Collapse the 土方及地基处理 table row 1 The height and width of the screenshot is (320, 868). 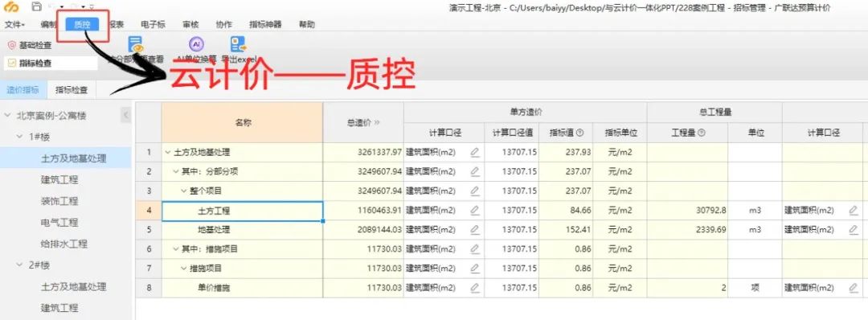point(168,153)
